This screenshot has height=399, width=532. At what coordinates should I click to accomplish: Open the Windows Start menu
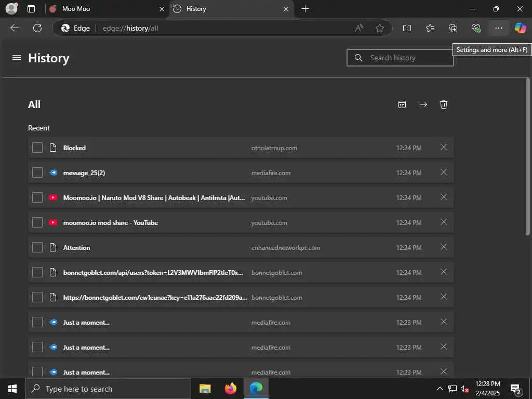(12, 389)
